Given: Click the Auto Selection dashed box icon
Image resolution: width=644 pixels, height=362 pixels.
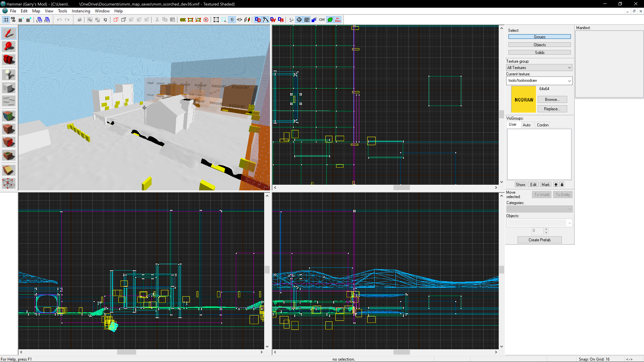Looking at the screenshot, I should tap(224, 20).
